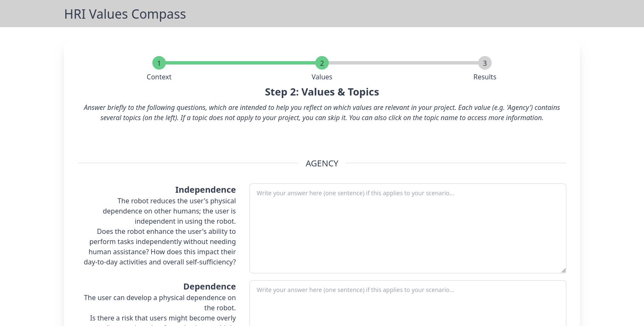The width and height of the screenshot is (644, 326).
Task: Click the AGENCY section divider label
Action: pyautogui.click(x=322, y=163)
